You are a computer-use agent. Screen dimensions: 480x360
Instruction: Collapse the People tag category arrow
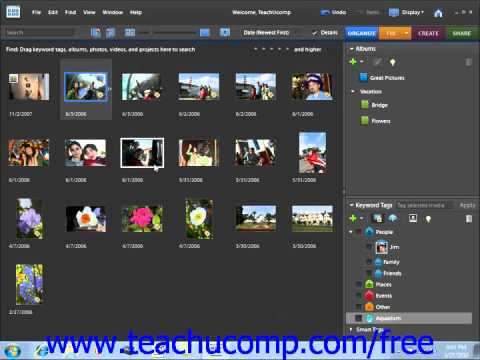pyautogui.click(x=351, y=232)
